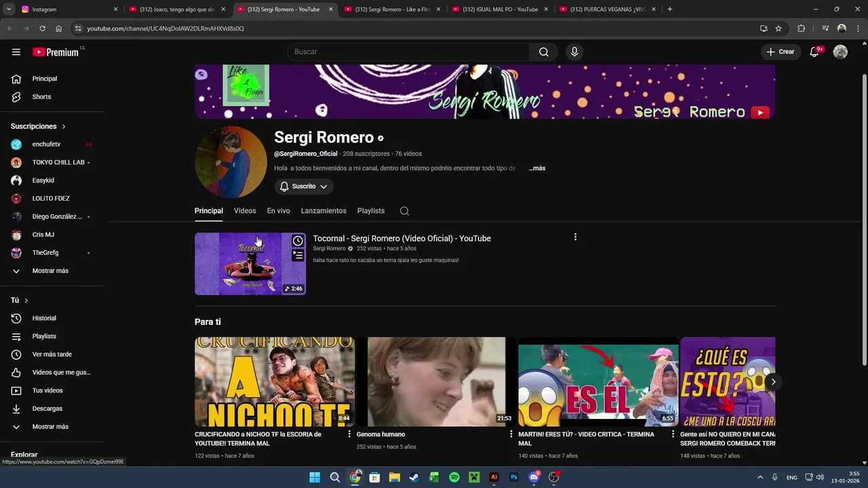Add Tocornal to Watch later via clock icon
This screenshot has height=488, width=868.
pos(298,241)
